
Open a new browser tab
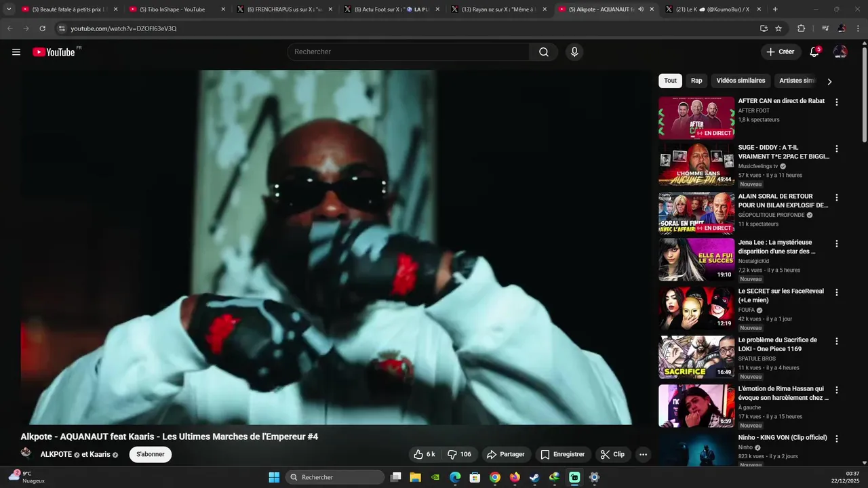(x=775, y=9)
